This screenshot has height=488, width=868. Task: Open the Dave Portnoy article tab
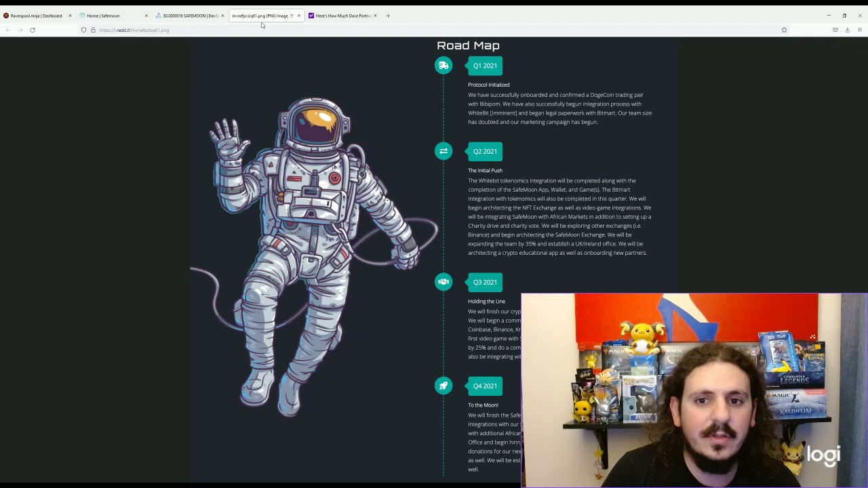point(342,16)
